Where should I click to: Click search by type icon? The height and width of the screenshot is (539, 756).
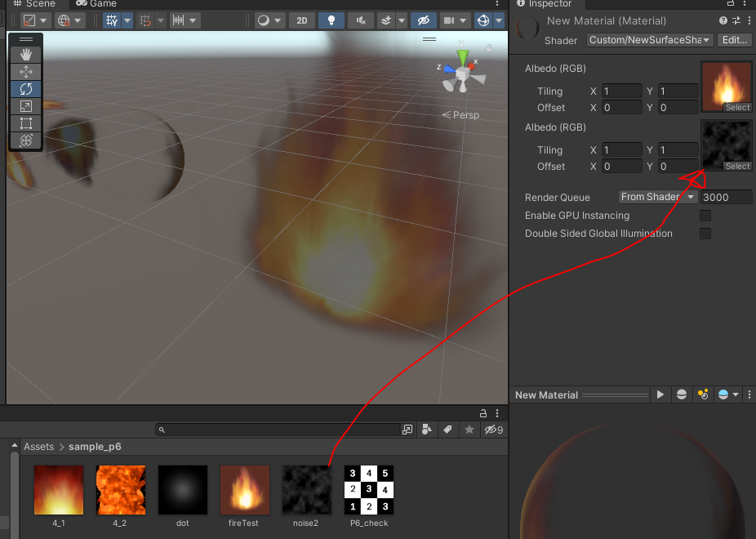427,430
